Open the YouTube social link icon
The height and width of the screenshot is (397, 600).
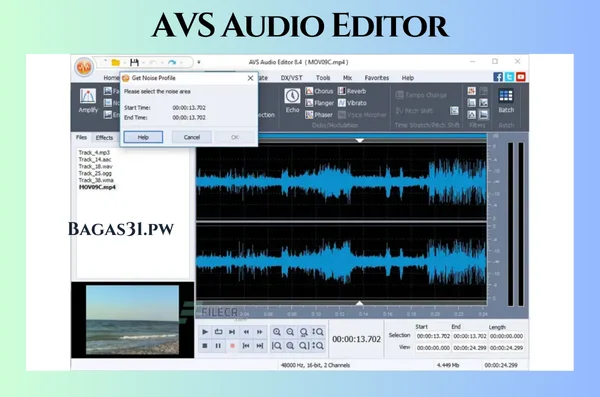tap(520, 77)
